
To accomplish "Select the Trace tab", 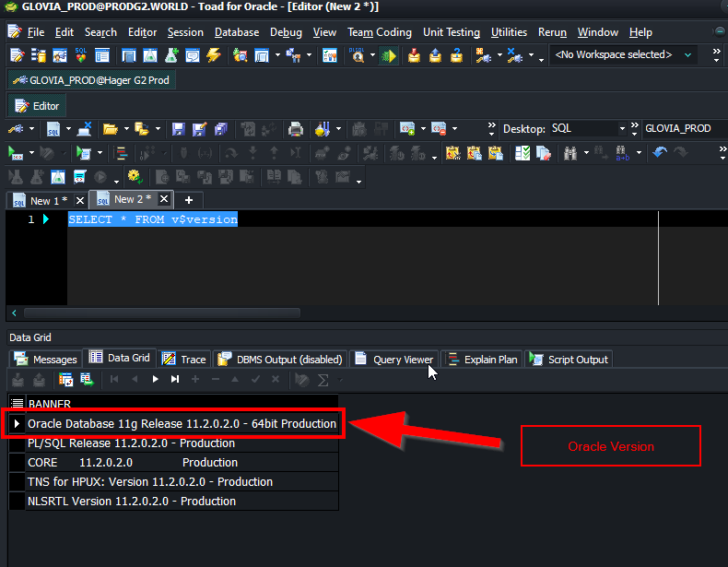I will [184, 360].
